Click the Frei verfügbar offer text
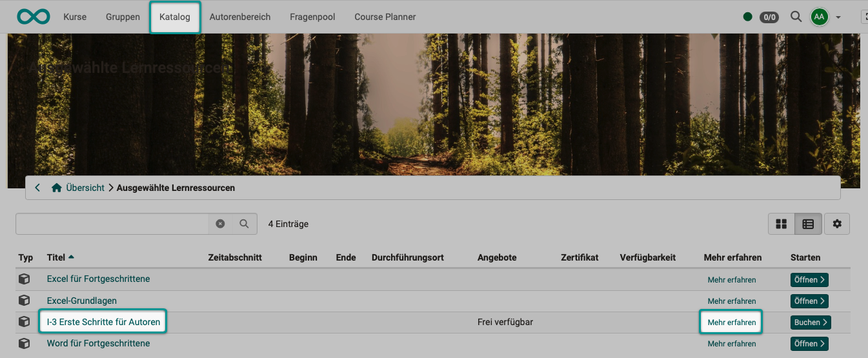This screenshot has height=358, width=868. 505,322
